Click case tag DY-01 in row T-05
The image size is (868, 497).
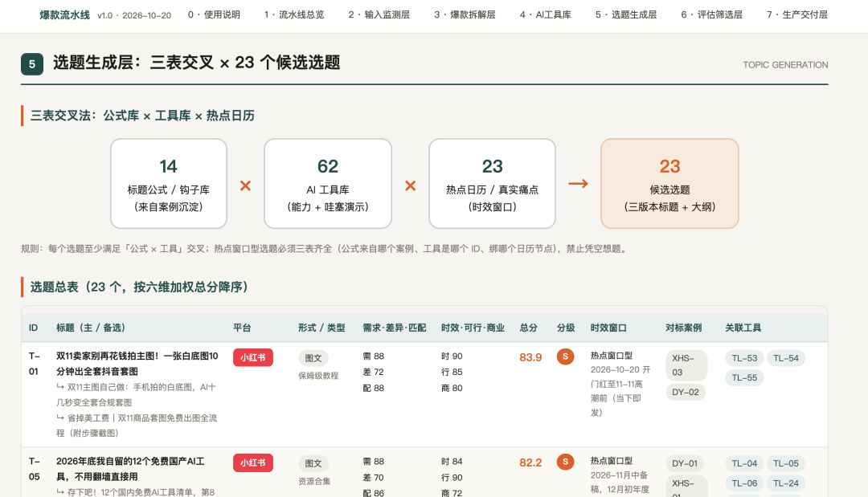click(x=686, y=463)
